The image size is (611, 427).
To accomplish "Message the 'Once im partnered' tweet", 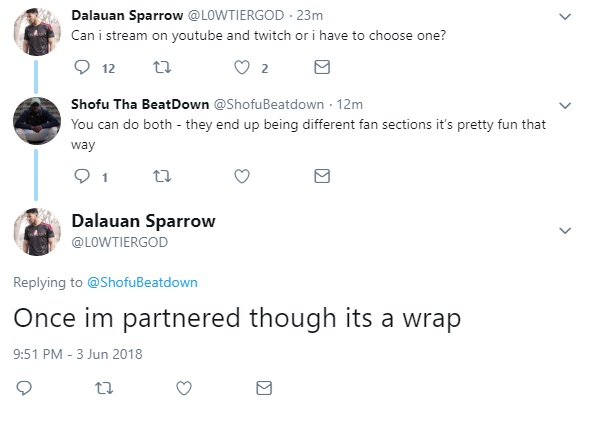I will (x=264, y=388).
